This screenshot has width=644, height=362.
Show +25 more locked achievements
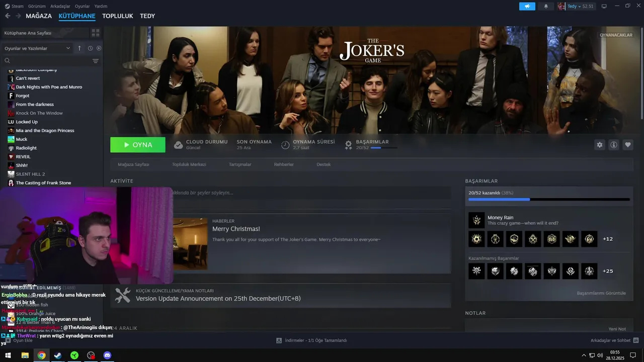608,271
